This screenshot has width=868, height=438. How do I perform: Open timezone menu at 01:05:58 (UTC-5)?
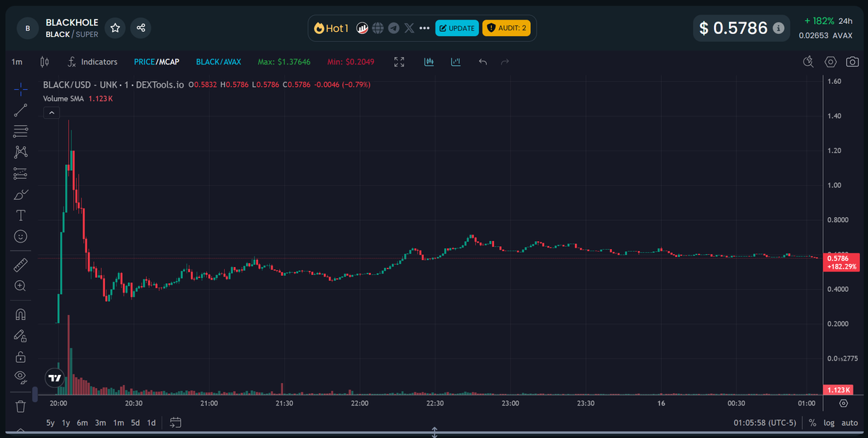point(765,423)
